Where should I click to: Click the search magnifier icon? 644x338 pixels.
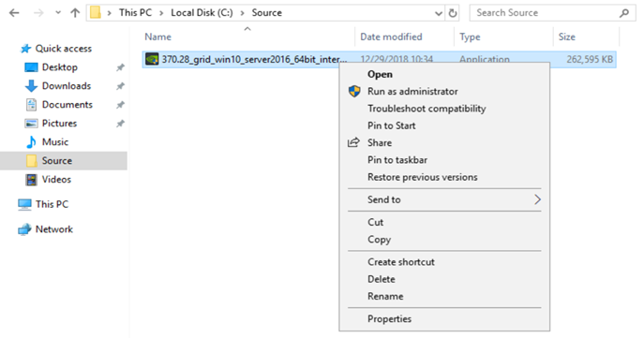624,13
